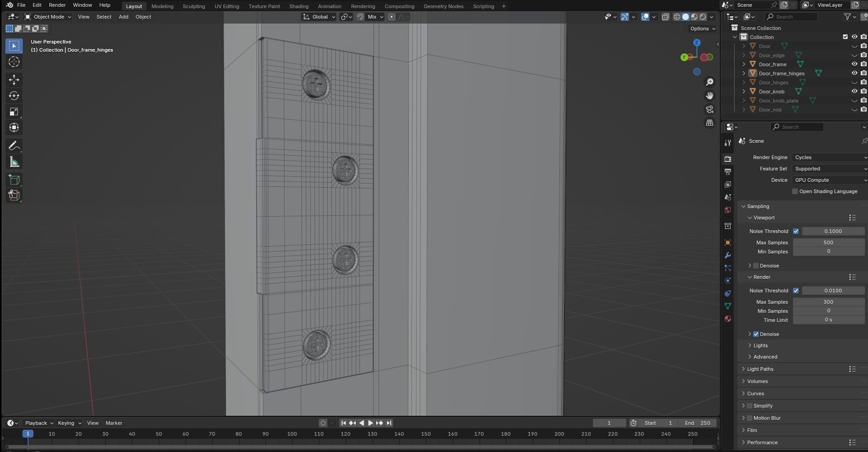Jump to the last frame

pyautogui.click(x=389, y=423)
